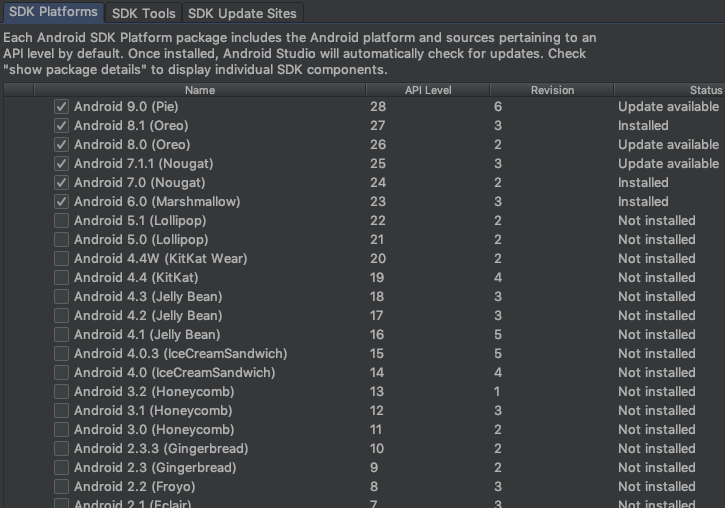The width and height of the screenshot is (725, 508).
Task: Uncheck the Android 8.1 (Oreo) checkbox
Action: click(x=62, y=126)
